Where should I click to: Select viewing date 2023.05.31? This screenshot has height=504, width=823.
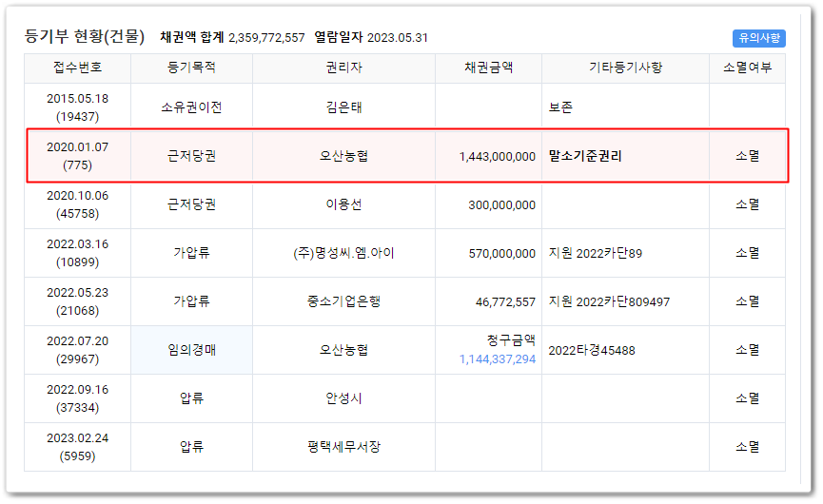(x=398, y=38)
